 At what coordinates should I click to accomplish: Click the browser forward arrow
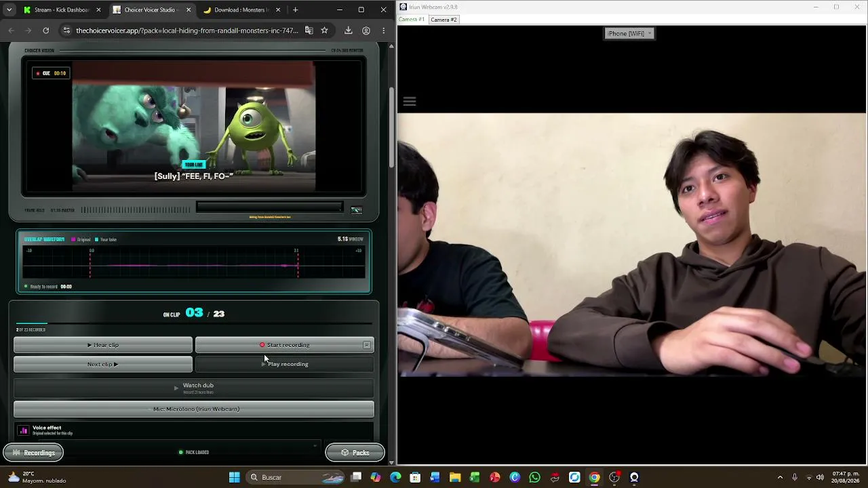(28, 30)
